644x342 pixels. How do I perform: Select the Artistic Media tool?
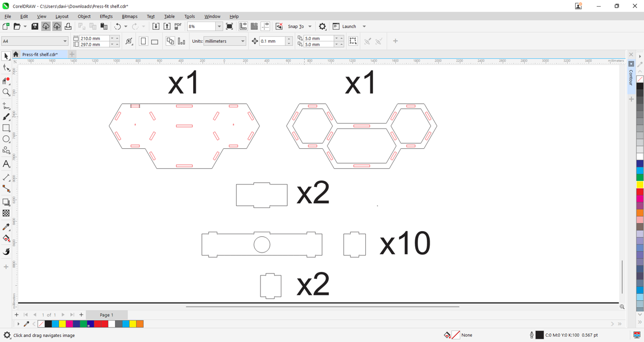click(6, 117)
